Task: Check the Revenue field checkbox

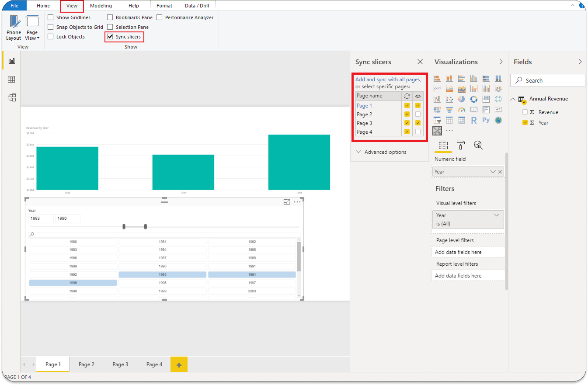Action: tap(525, 112)
